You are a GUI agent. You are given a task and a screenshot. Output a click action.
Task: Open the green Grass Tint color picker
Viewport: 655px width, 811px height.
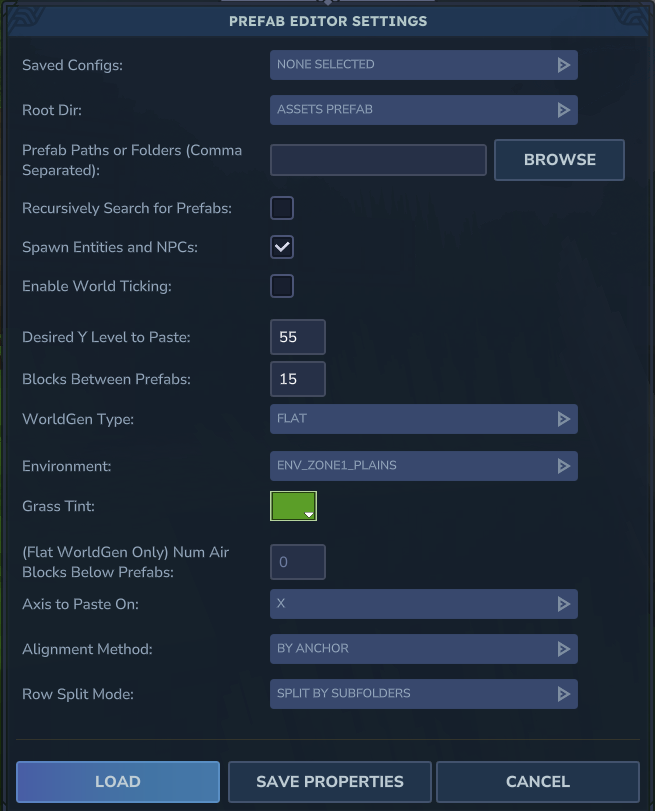(293, 506)
